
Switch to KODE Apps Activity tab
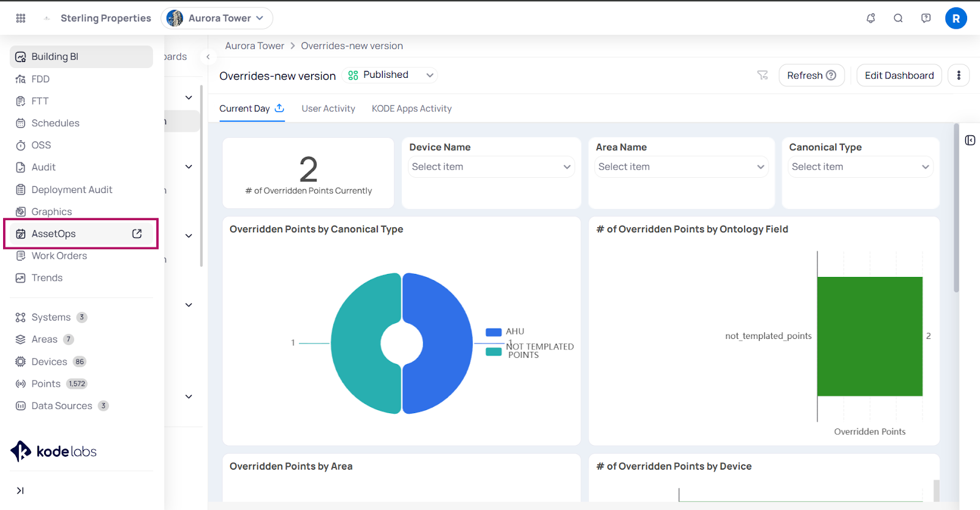click(x=412, y=108)
